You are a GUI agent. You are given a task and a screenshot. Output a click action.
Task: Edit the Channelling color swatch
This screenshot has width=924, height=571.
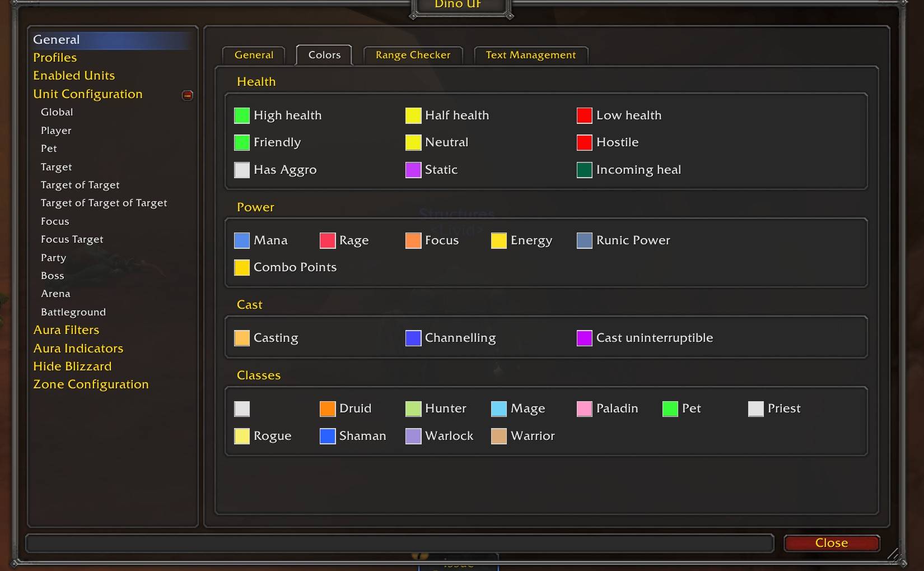(x=413, y=338)
